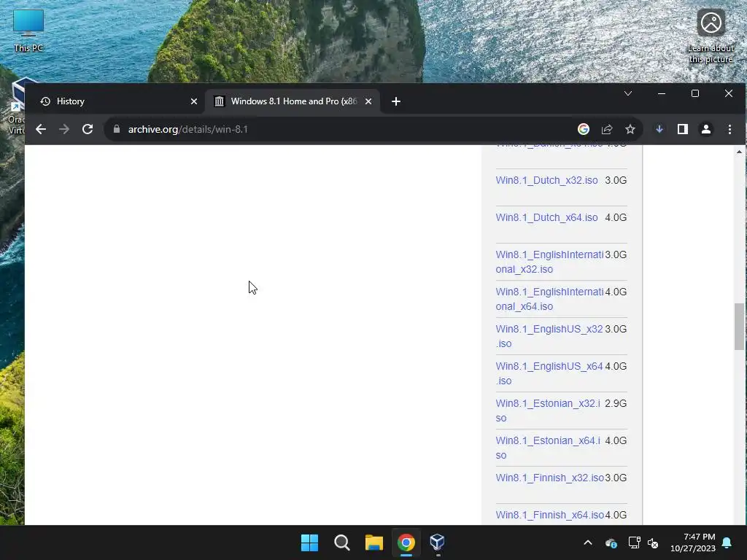
Task: Go back to the previous page
Action: click(41, 129)
